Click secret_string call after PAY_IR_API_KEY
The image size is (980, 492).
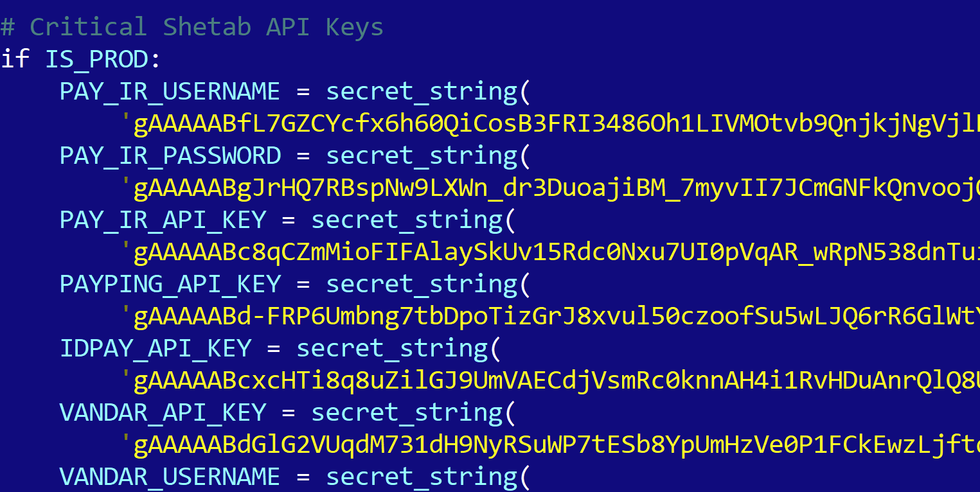[407, 220]
